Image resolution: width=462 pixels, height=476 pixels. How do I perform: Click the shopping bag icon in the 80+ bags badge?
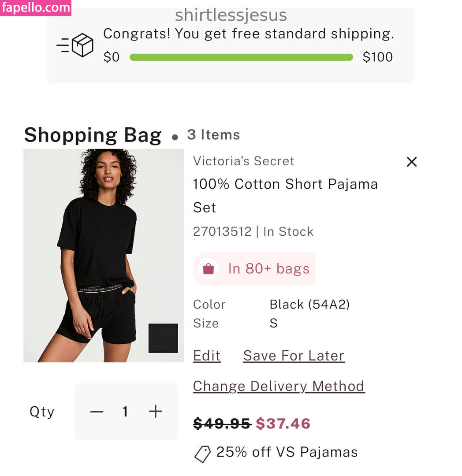tap(208, 268)
